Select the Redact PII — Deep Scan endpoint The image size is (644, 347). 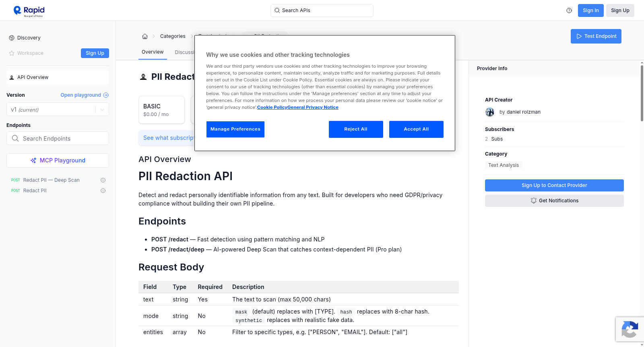52,180
